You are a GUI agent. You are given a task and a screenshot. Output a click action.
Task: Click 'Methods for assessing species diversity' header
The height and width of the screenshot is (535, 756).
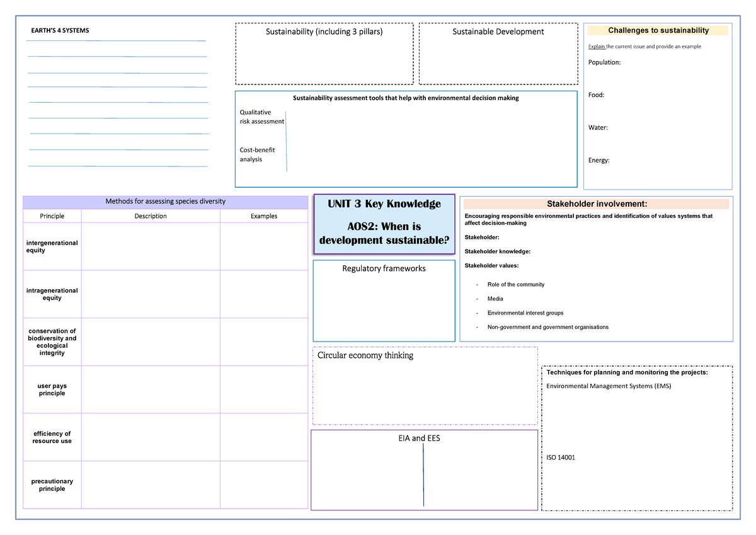tap(165, 202)
